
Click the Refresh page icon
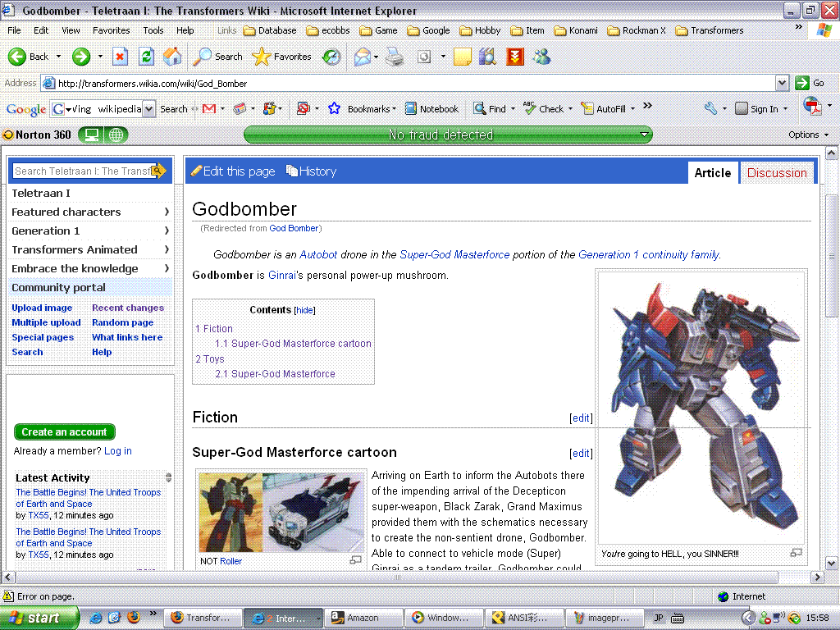click(146, 57)
